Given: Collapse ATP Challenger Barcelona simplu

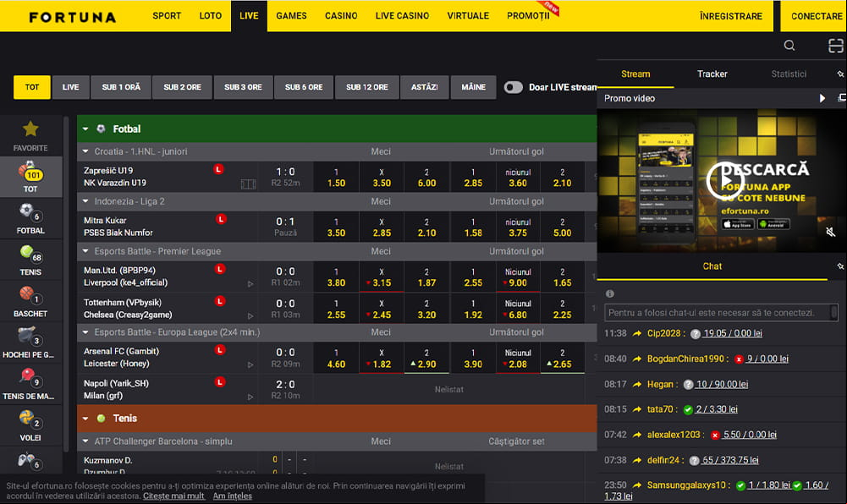Looking at the screenshot, I should tap(85, 441).
